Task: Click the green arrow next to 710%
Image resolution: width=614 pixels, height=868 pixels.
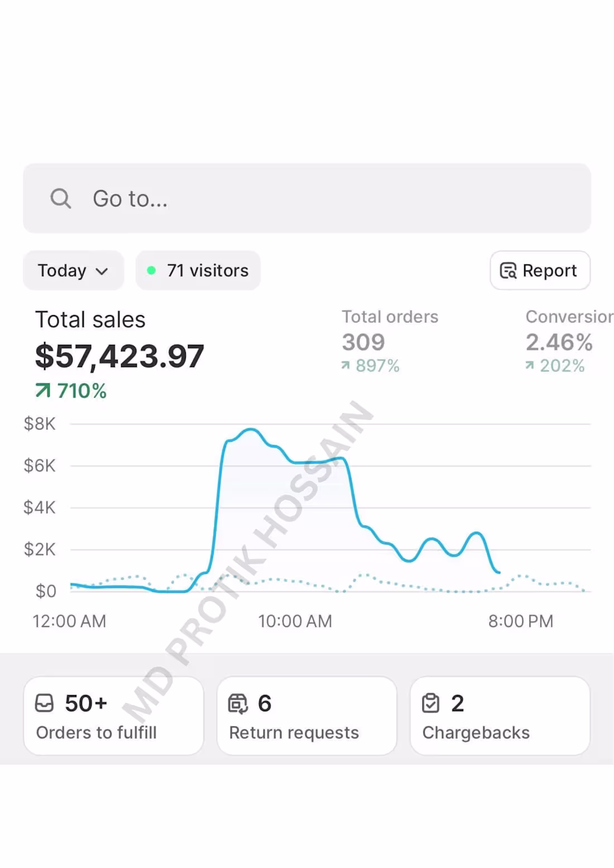Action: tap(43, 390)
